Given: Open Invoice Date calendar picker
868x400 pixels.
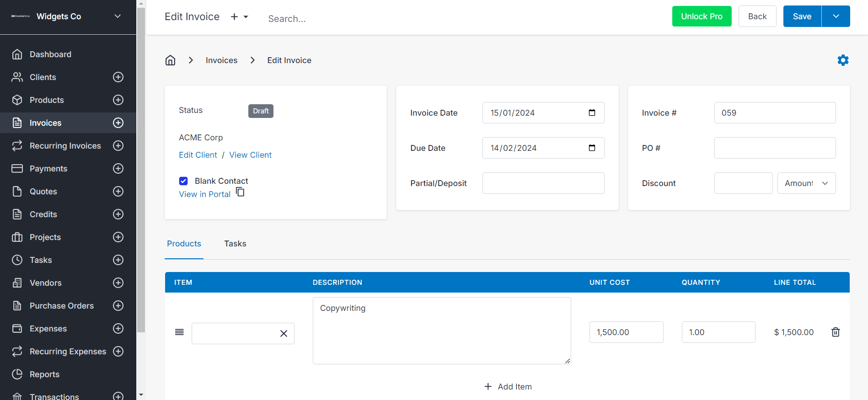Looking at the screenshot, I should pyautogui.click(x=592, y=113).
